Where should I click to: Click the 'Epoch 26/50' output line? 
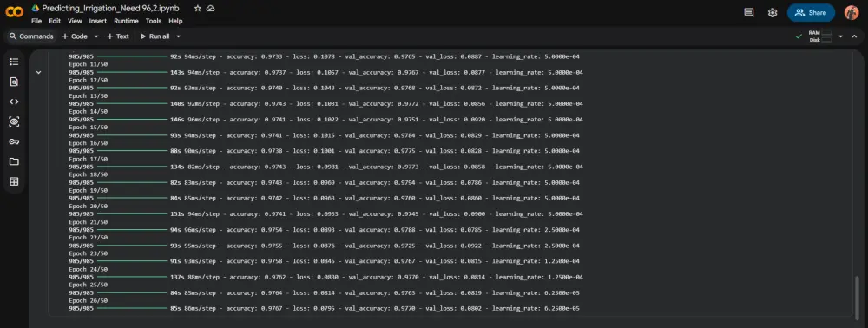click(88, 300)
